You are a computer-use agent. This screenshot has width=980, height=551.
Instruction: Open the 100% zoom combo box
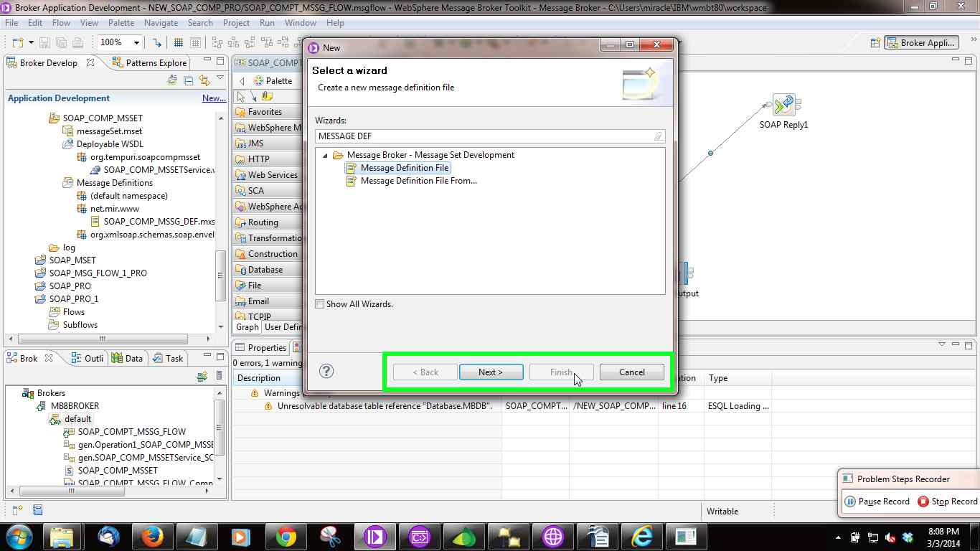(x=119, y=42)
